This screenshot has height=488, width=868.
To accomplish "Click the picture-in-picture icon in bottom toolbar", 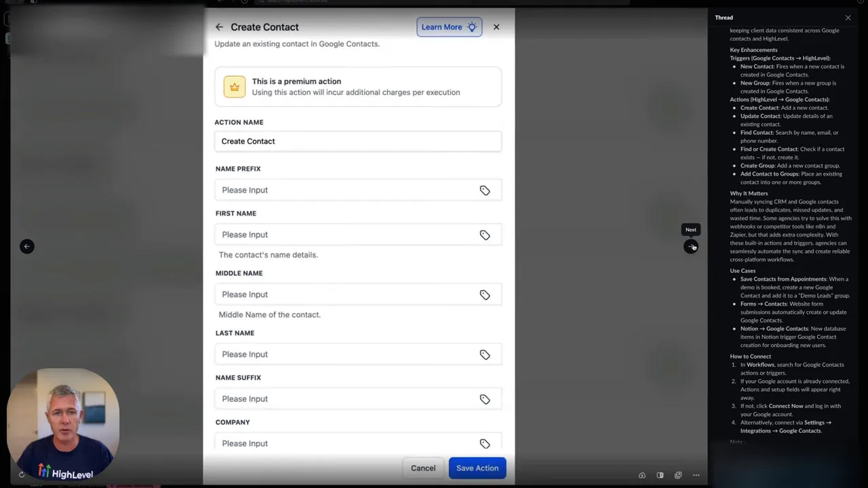I will 678,475.
